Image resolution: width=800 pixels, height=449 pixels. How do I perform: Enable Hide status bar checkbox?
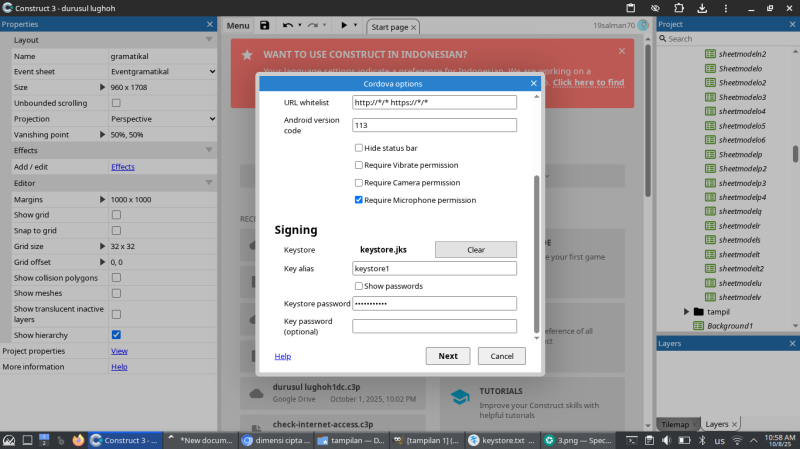[x=359, y=148]
